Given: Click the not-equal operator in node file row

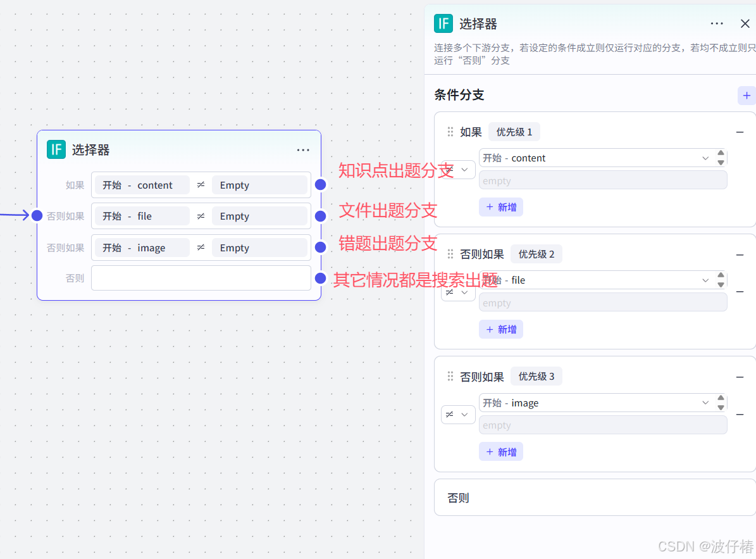Looking at the screenshot, I should (201, 216).
